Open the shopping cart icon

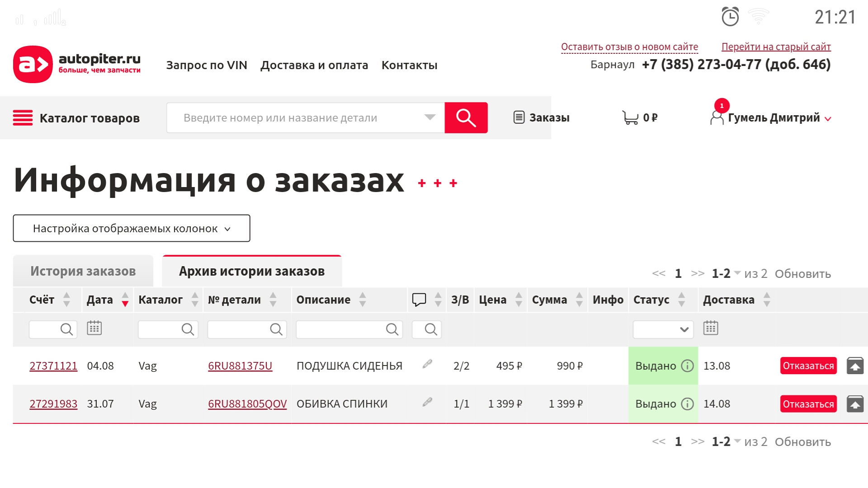(x=630, y=117)
